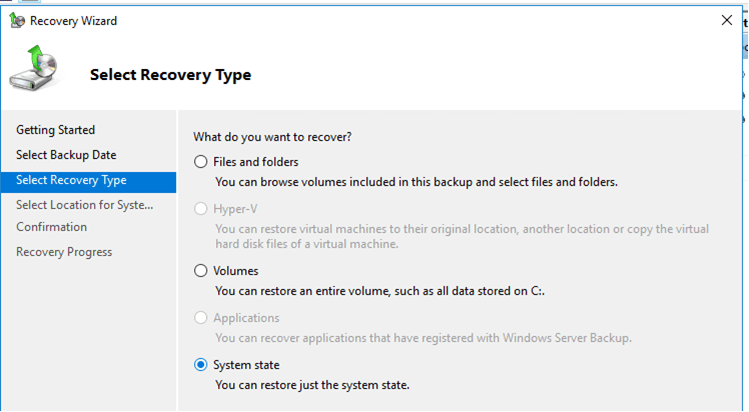Screen dimensions: 749x412
Task: Click the large disk recovery icon
Action: click(34, 68)
